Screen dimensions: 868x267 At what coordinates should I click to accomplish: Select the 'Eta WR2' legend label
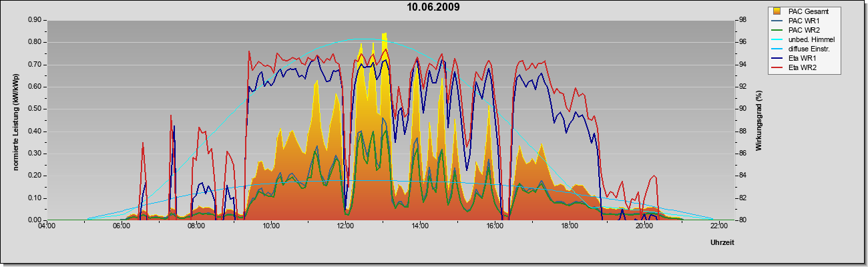coord(803,67)
